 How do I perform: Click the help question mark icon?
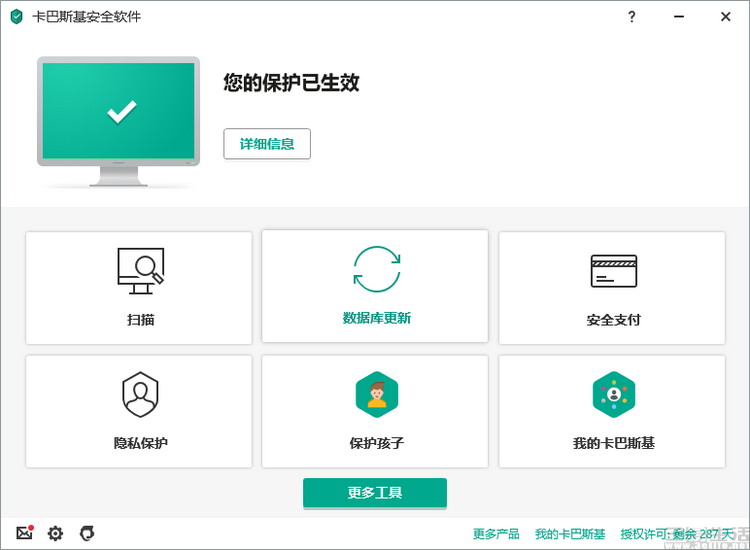point(632,17)
